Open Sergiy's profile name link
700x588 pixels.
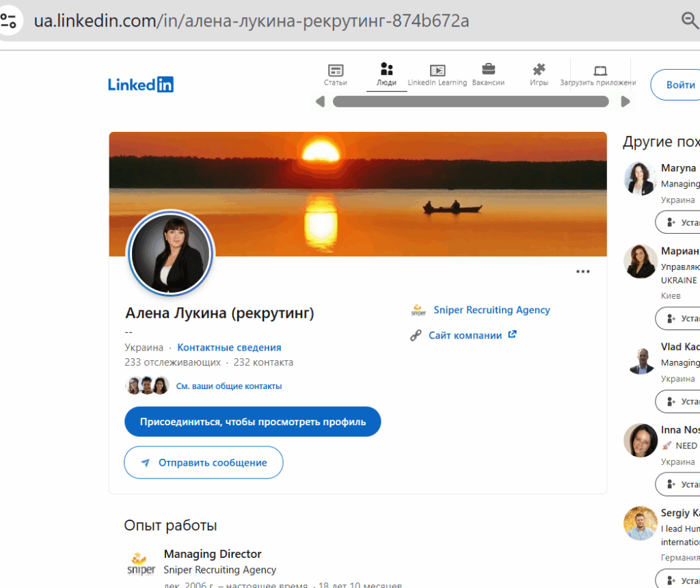tap(680, 513)
